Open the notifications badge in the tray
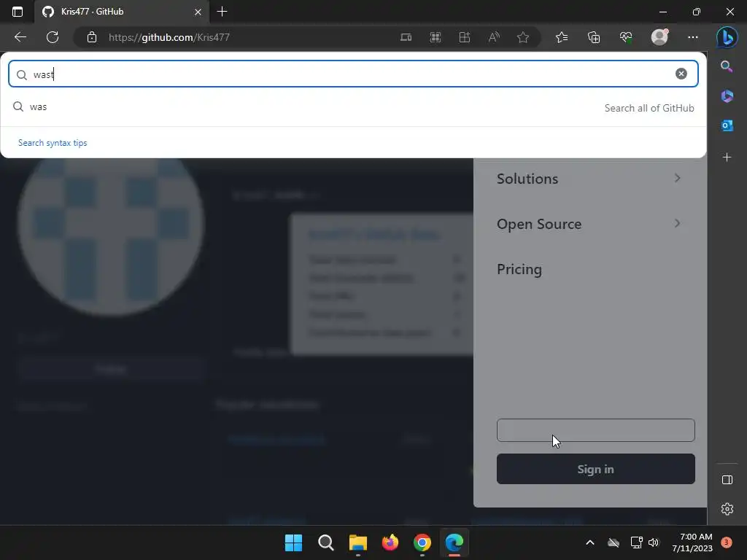 point(726,542)
